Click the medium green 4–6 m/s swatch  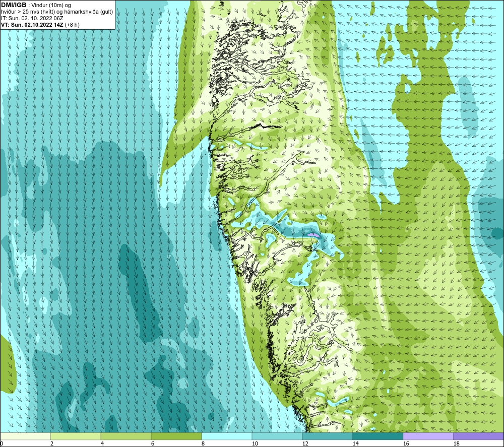click(x=126, y=436)
